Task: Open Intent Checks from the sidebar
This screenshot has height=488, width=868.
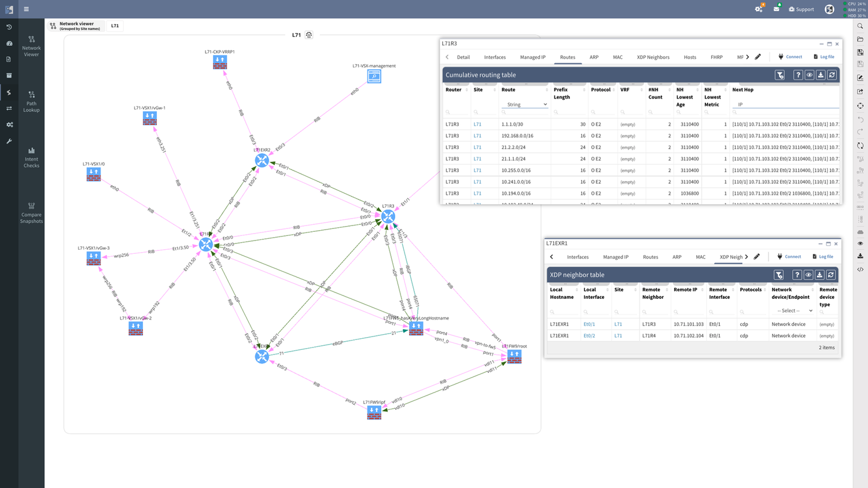Action: [x=31, y=157]
